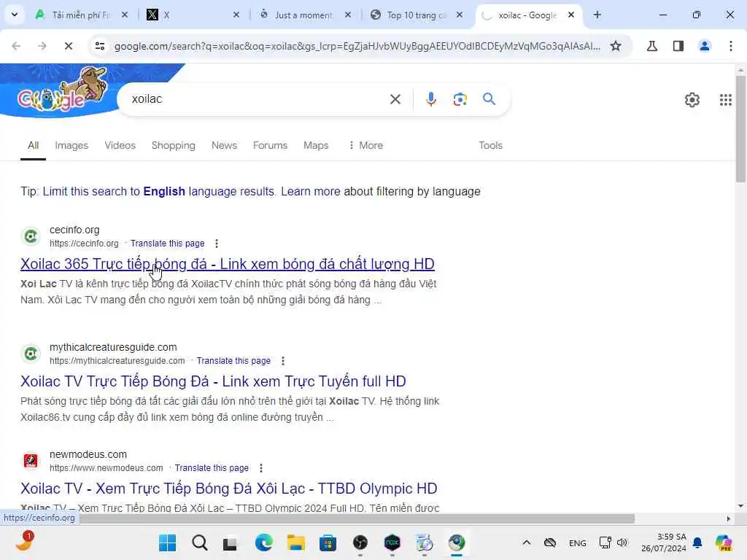The width and height of the screenshot is (747, 560).
Task: Open more options for newmodeus.com result
Action: [261, 468]
